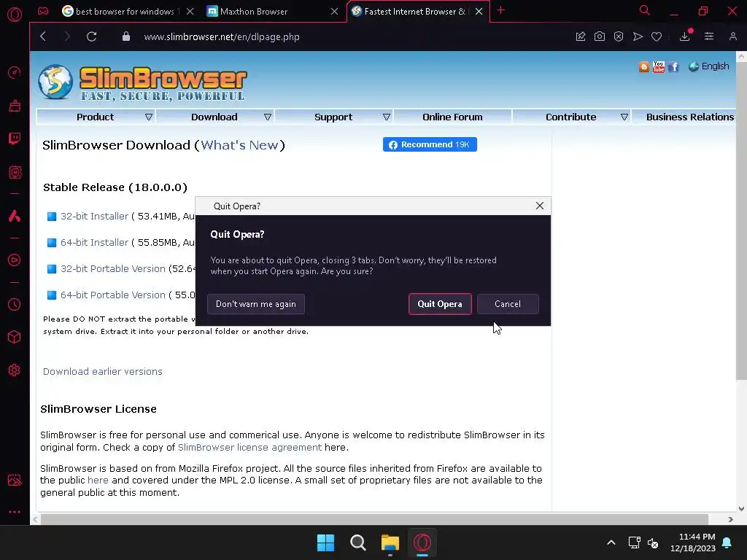
Task: Open SlimBrowser Blogger icon
Action: (x=644, y=67)
